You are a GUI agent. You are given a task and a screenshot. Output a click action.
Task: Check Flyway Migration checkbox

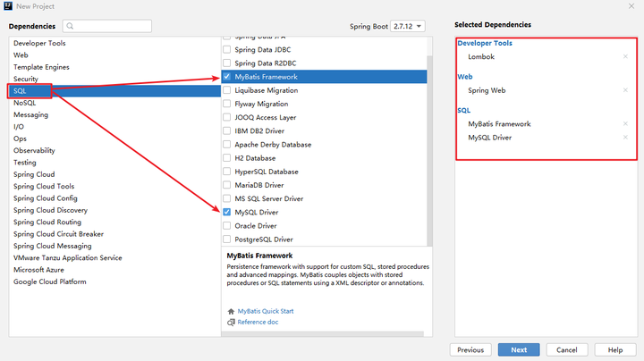pyautogui.click(x=226, y=104)
